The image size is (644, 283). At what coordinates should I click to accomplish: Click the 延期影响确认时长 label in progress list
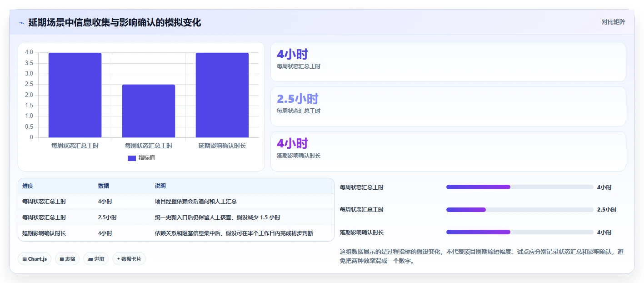click(x=362, y=232)
